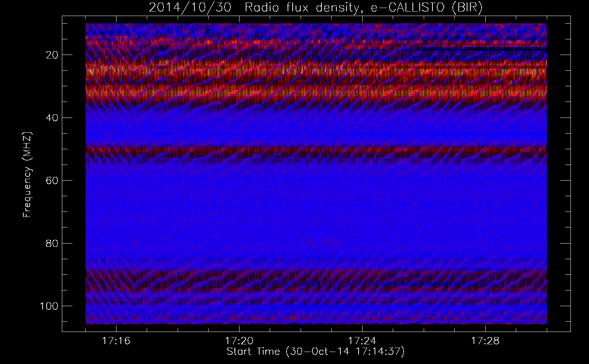This screenshot has height=364, width=589.
Task: Click the 100 frequency tick label
Action: tap(49, 306)
